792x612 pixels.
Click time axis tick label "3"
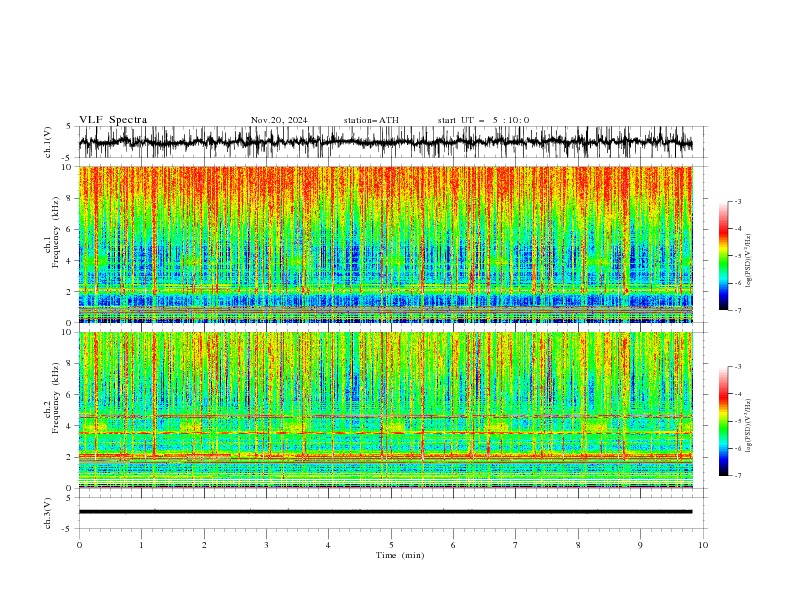266,545
